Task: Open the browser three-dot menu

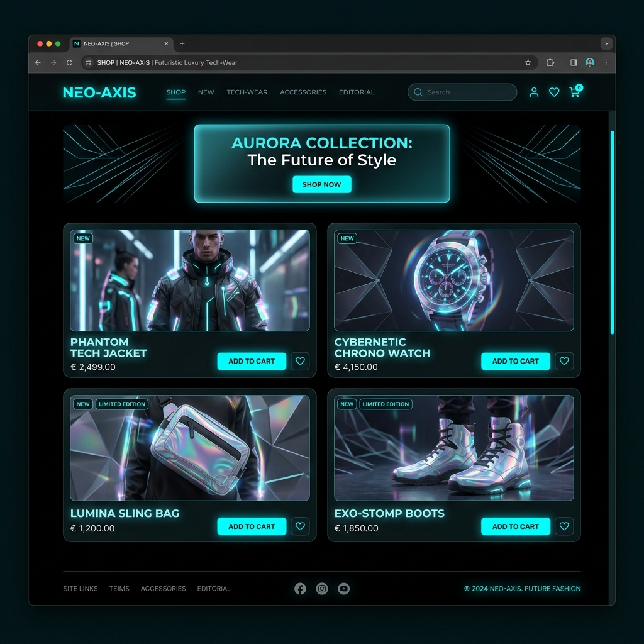Action: 605,62
